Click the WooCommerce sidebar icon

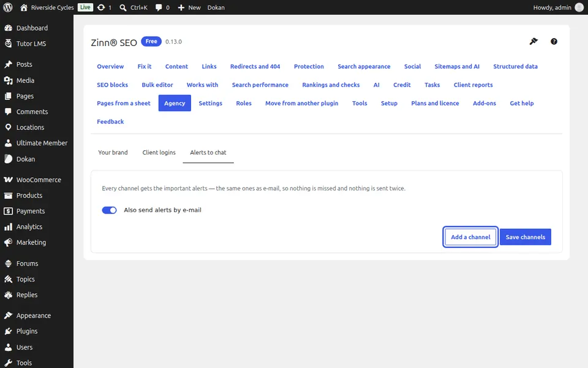point(8,180)
